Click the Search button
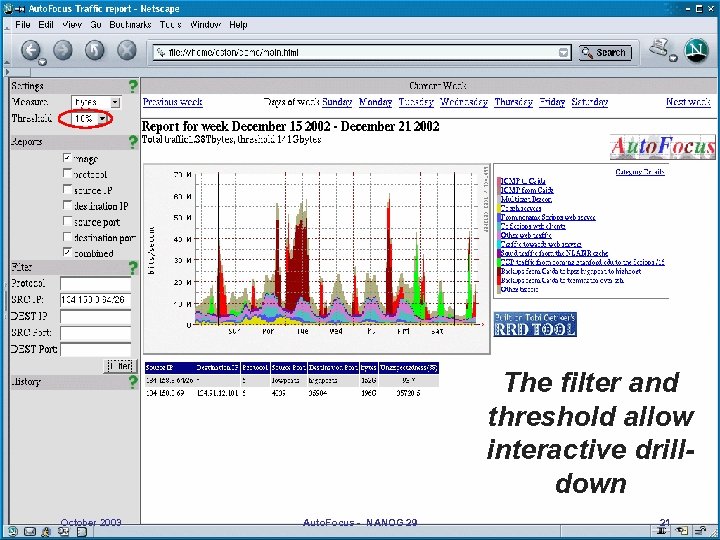Viewport: 720px width, 540px height. click(605, 53)
